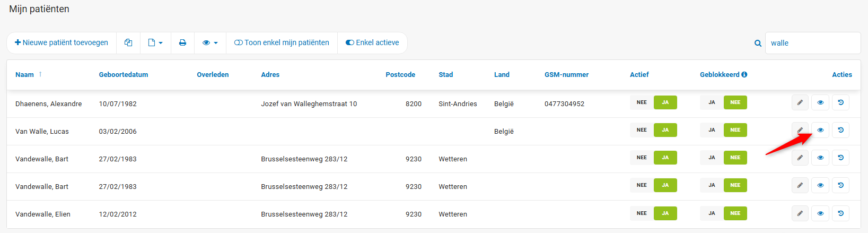View details of Van Walle, Lucas via eye icon
The height and width of the screenshot is (233, 868).
coord(820,130)
